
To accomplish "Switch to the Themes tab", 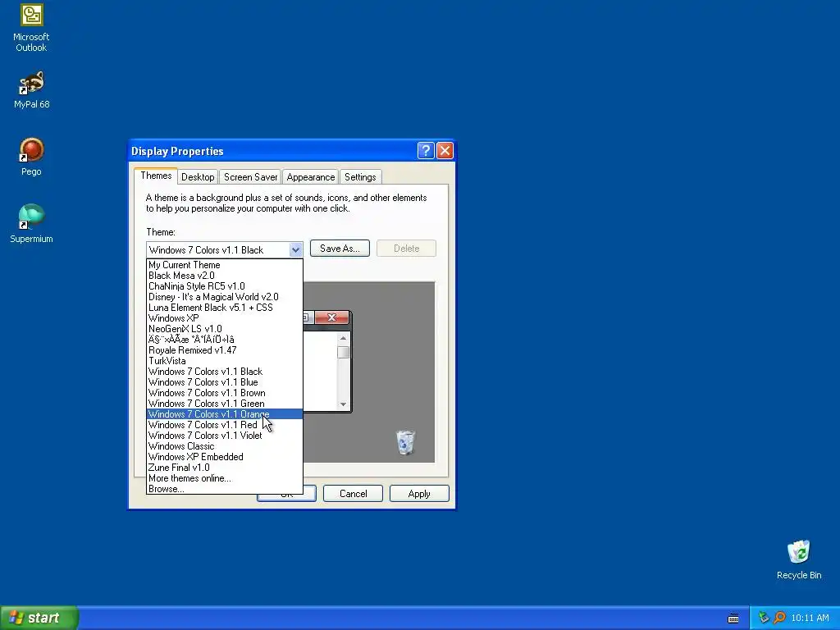I will tap(156, 176).
